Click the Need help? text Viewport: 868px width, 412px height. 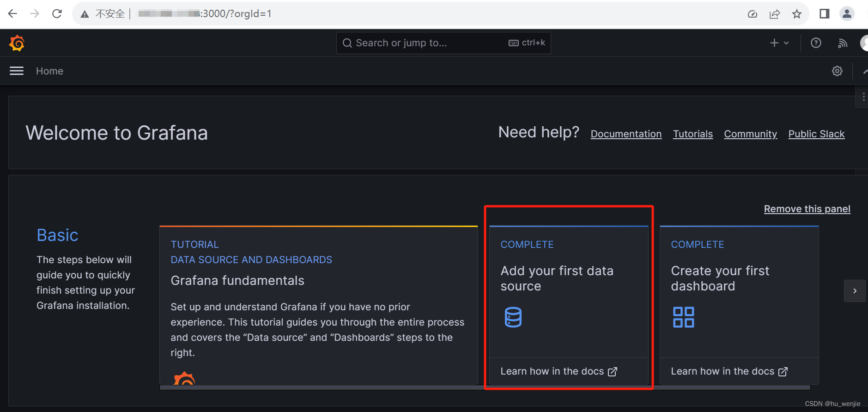click(539, 132)
